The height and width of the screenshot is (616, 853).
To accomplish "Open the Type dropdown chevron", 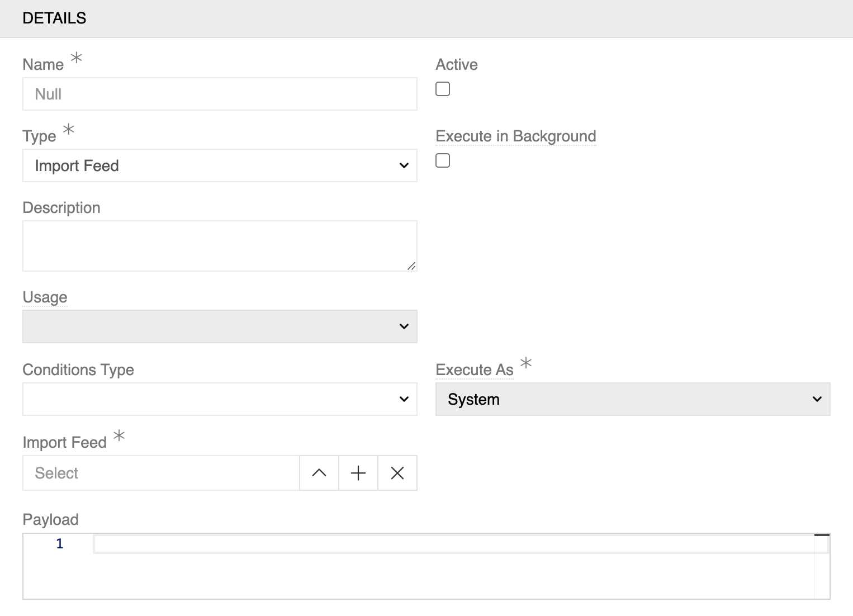I will coord(404,165).
